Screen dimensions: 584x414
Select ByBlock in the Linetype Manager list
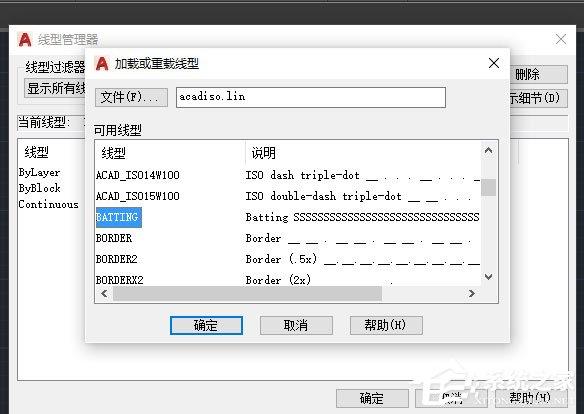tap(39, 188)
